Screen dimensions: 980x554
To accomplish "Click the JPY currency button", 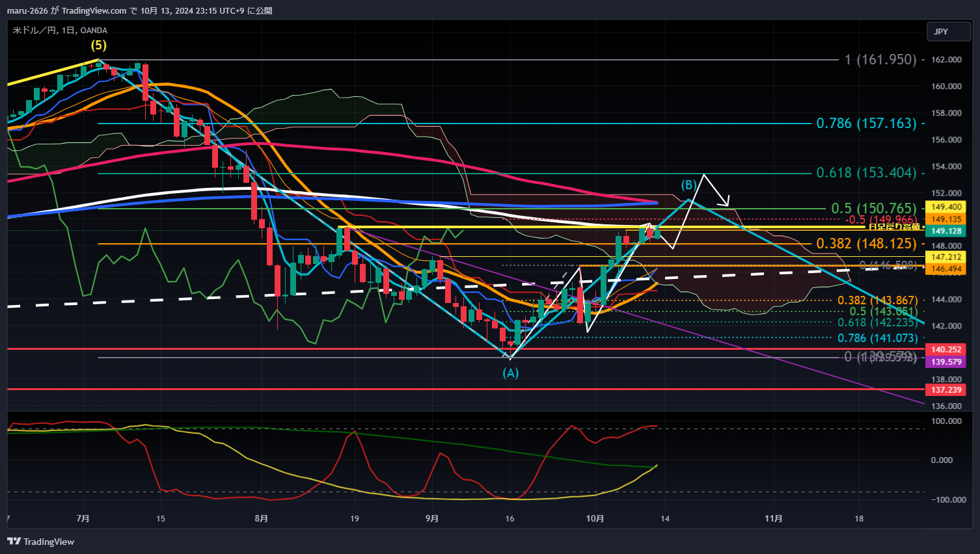I will point(949,31).
